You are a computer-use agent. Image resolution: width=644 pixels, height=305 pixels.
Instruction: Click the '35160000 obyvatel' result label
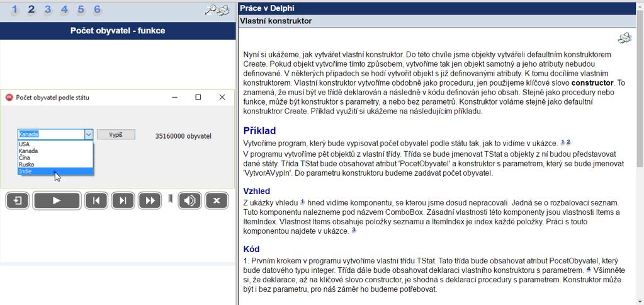tap(184, 135)
